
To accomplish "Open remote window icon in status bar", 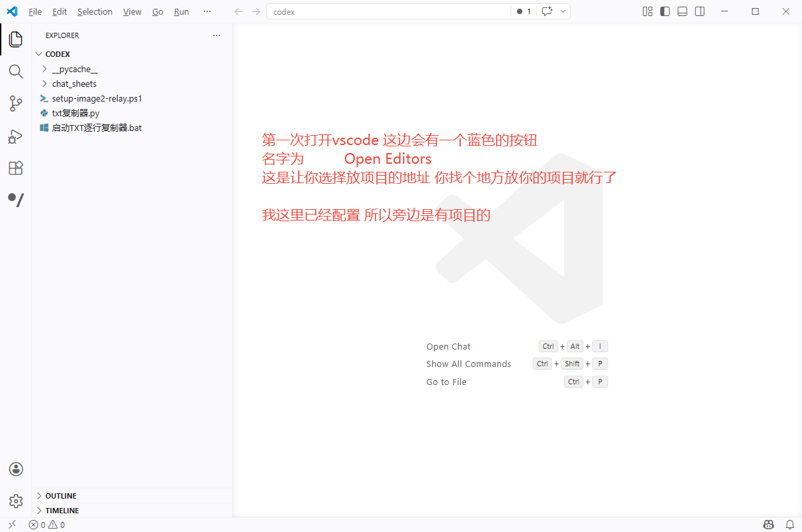I will pyautogui.click(x=11, y=525).
